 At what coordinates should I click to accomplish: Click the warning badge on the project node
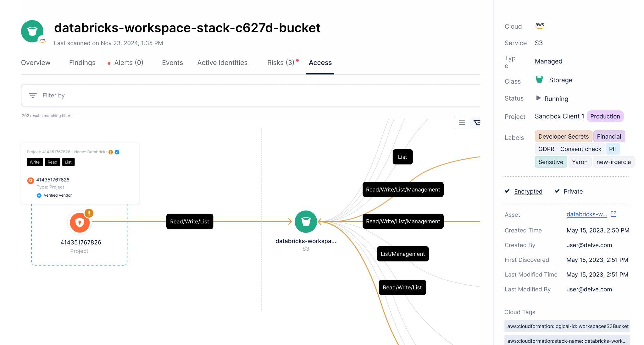coord(89,213)
